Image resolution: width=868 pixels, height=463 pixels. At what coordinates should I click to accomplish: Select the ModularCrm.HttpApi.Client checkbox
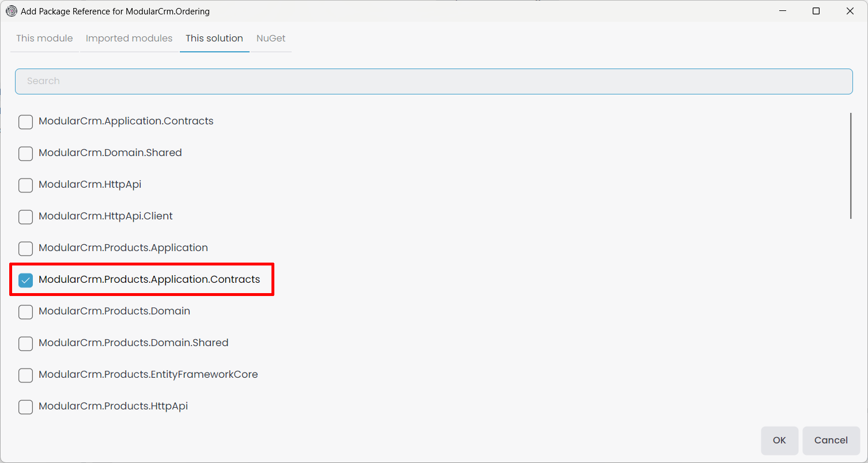pos(25,217)
